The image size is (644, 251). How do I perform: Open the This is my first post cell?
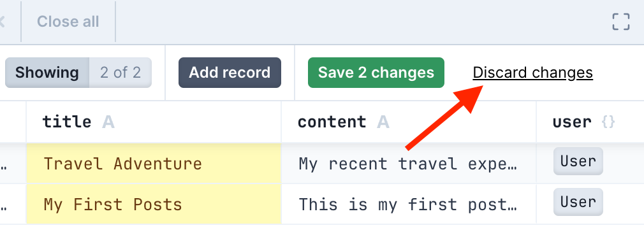pos(409,204)
